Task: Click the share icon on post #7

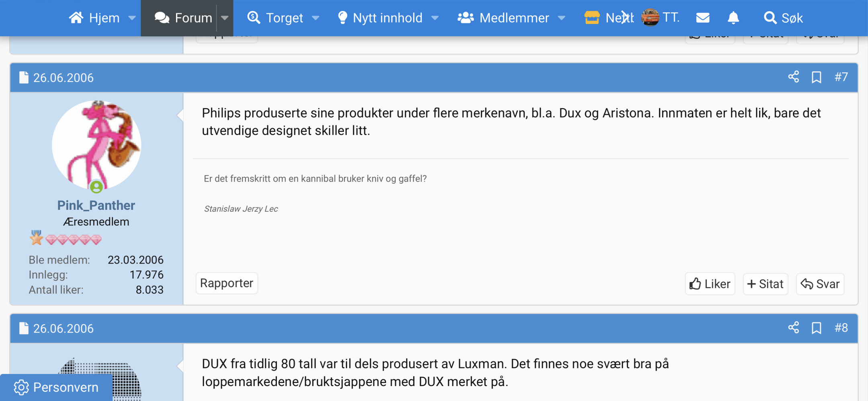Action: click(x=793, y=77)
